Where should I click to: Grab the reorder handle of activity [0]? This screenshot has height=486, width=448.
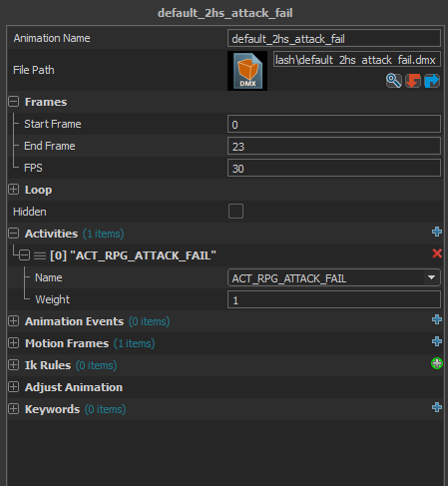[40, 255]
